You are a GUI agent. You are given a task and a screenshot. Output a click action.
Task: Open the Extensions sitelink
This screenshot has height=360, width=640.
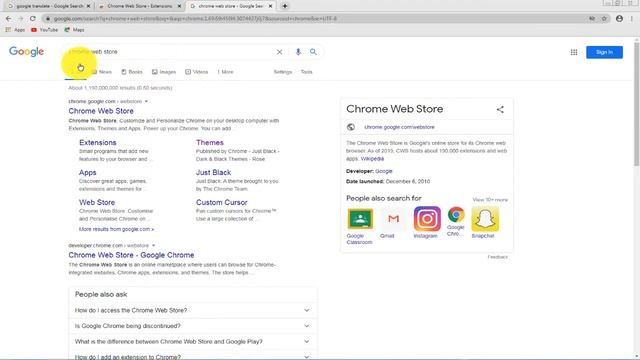(x=98, y=142)
